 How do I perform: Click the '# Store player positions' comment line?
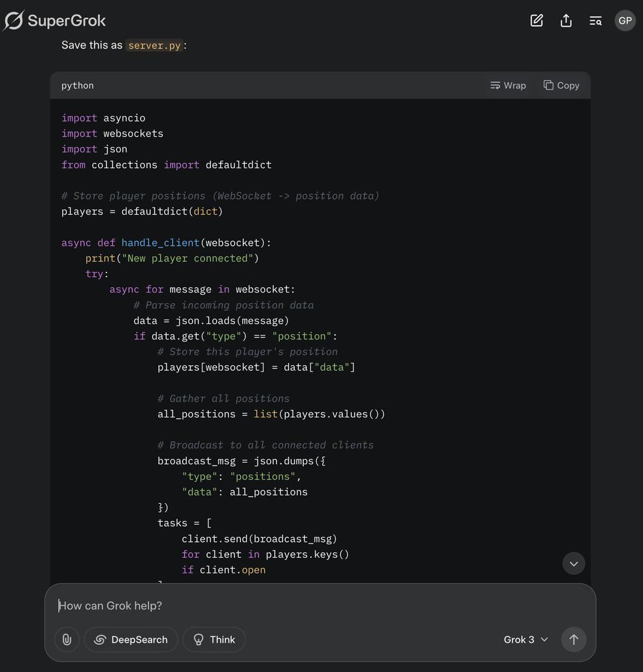(220, 195)
